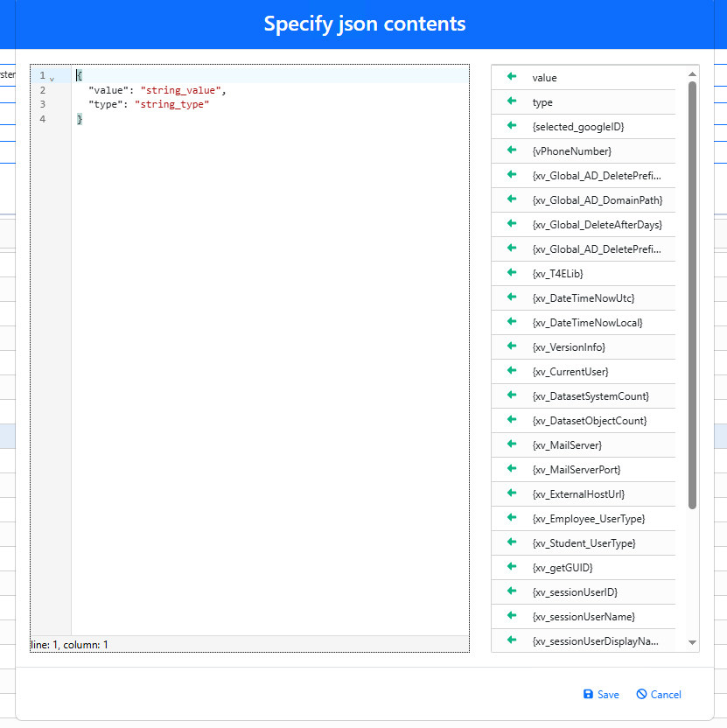Click the arrow for {xv_sessionUserDisplayNa...
Image resolution: width=727 pixels, height=728 pixels.
(x=512, y=640)
